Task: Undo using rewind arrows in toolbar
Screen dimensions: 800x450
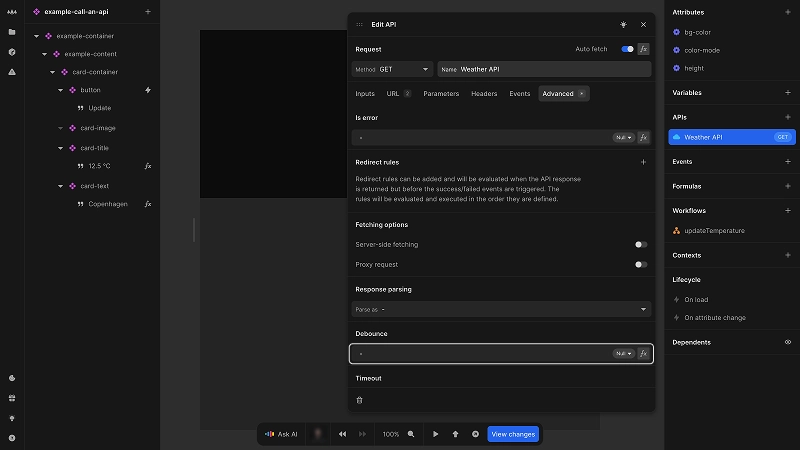Action: (342, 434)
